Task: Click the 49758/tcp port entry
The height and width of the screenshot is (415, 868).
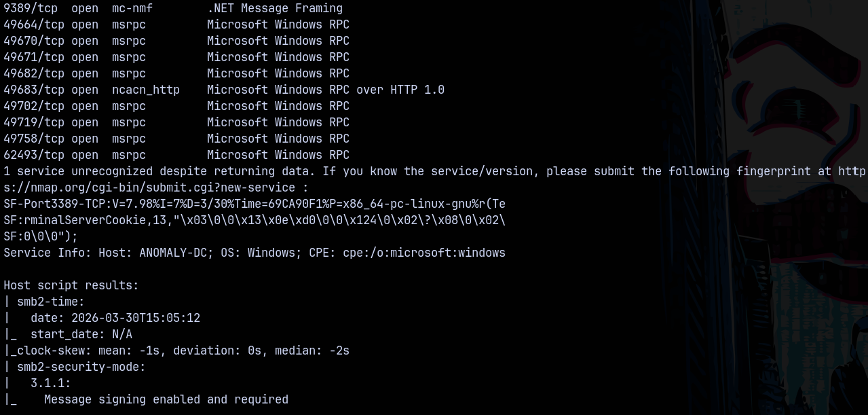Action: (34, 139)
